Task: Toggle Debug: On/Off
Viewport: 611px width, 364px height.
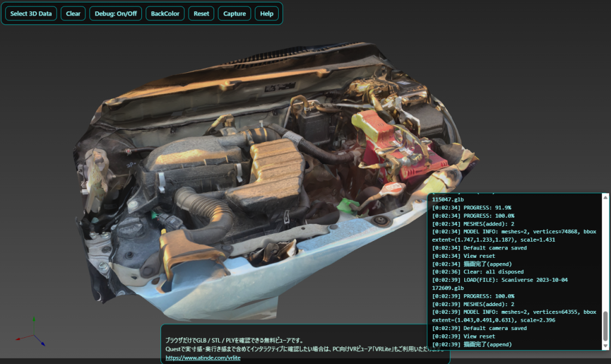Action: [115, 14]
